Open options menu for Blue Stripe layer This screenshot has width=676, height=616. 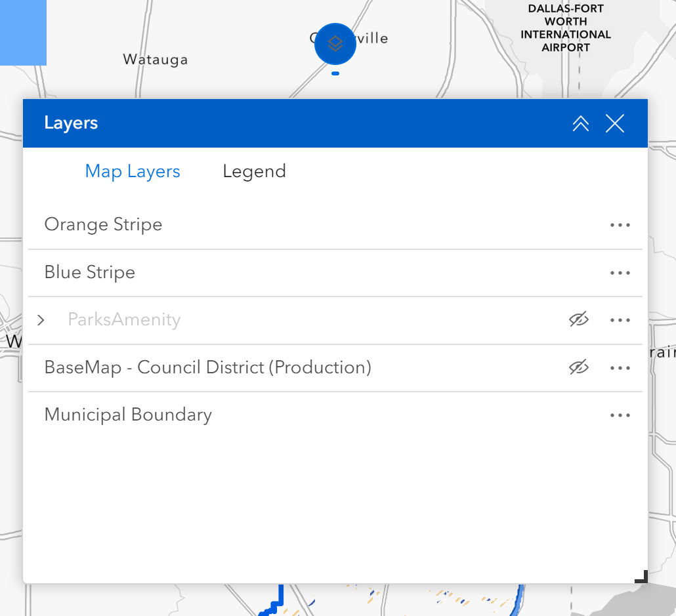click(x=620, y=273)
